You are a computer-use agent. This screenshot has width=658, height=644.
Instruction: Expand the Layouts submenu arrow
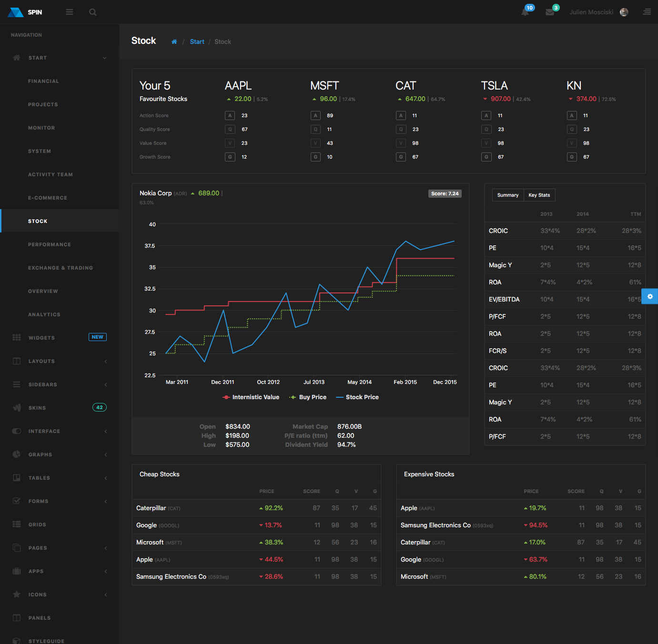106,362
